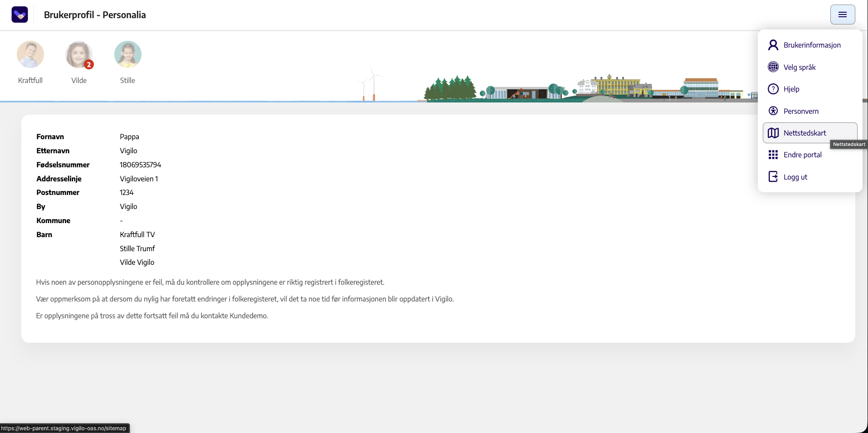The image size is (868, 433).
Task: Click child name Stille Trumf
Action: pos(137,248)
